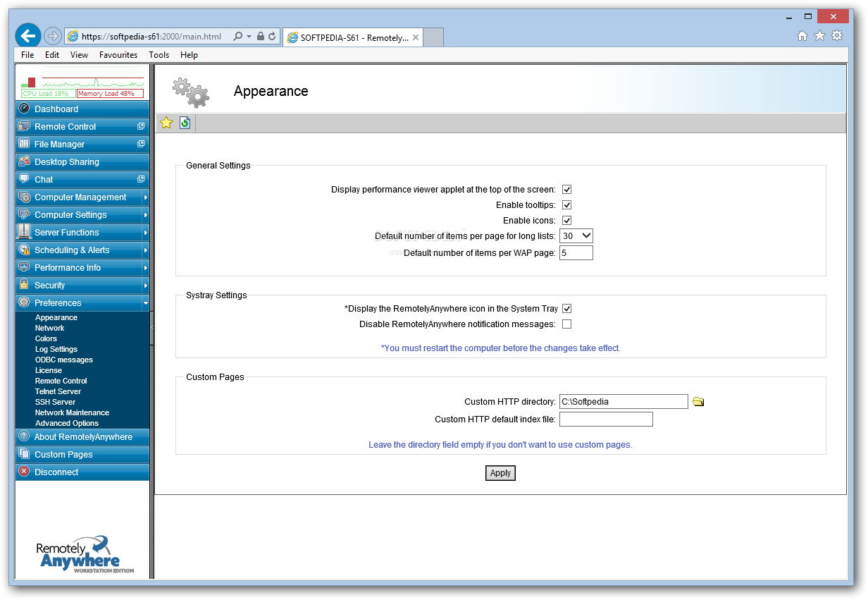Open the Edit menu
The width and height of the screenshot is (868, 600).
tap(52, 55)
